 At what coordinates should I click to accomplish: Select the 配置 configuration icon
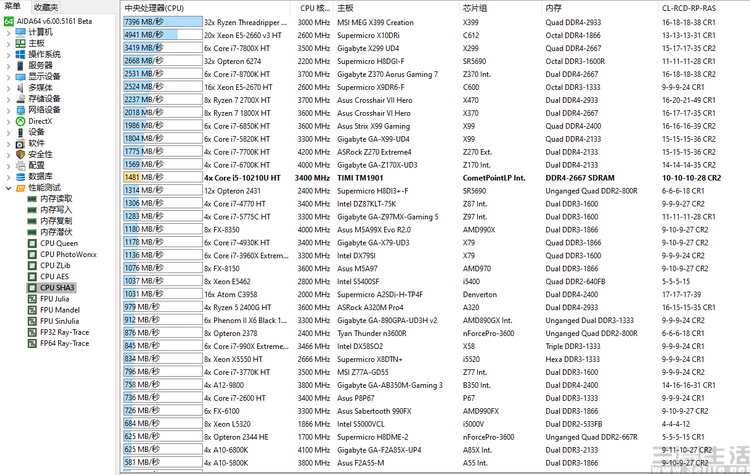click(21, 165)
